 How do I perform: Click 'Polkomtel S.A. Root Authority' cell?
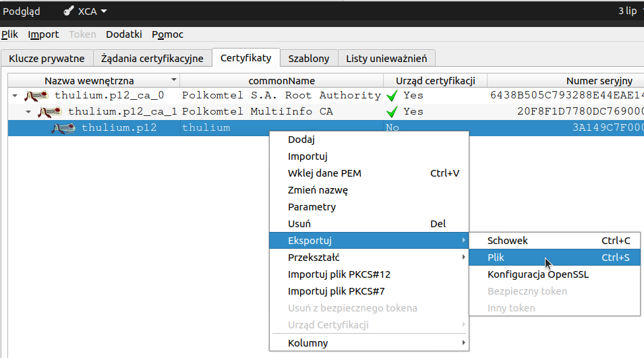click(x=281, y=96)
